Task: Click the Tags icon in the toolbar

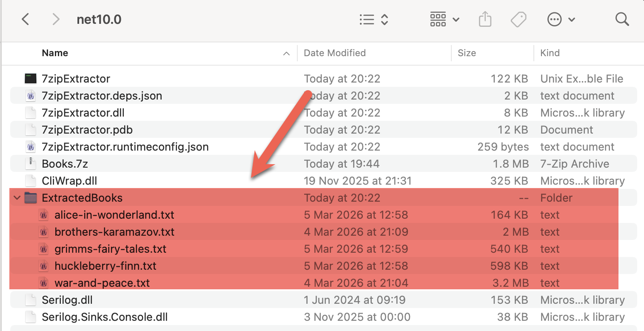Action: tap(519, 19)
